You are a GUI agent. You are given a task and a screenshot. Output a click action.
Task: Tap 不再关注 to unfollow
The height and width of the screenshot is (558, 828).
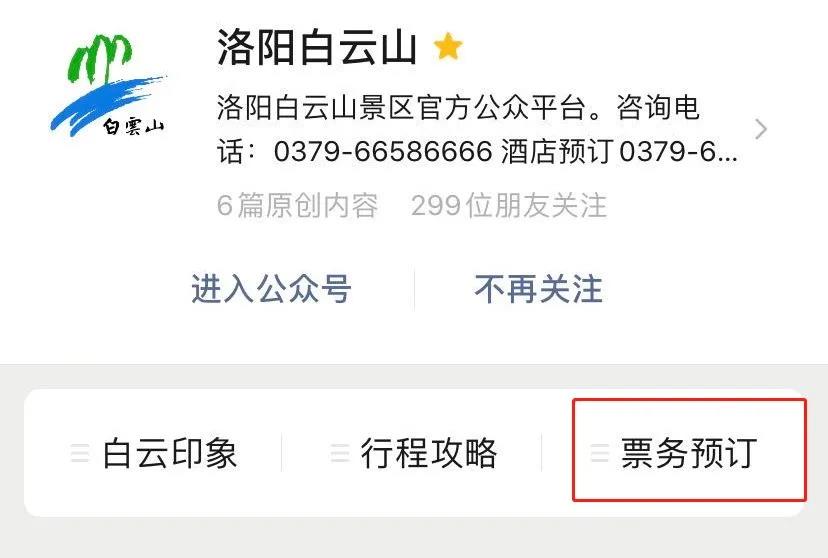click(x=539, y=289)
